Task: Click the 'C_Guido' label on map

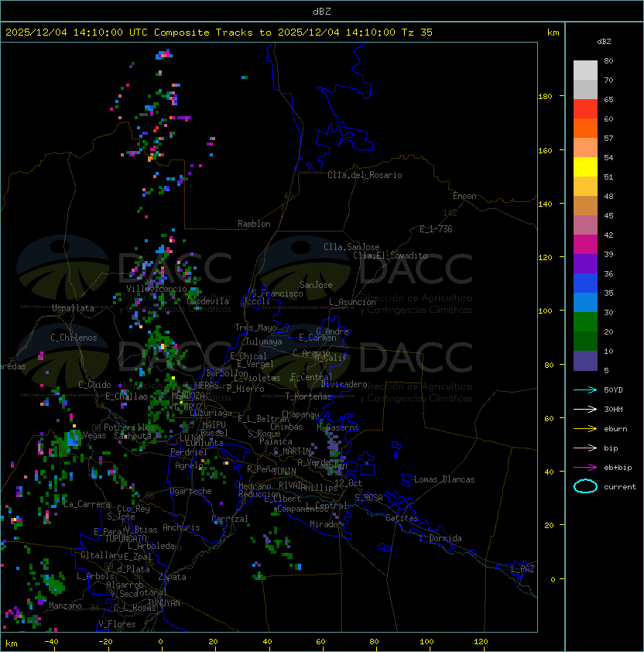Action: point(94,385)
